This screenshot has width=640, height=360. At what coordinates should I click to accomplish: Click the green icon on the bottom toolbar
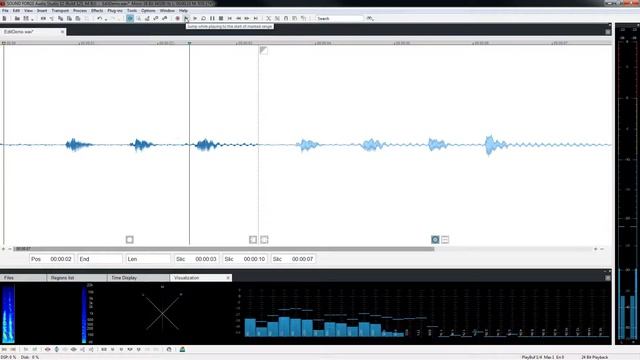(x=182, y=349)
